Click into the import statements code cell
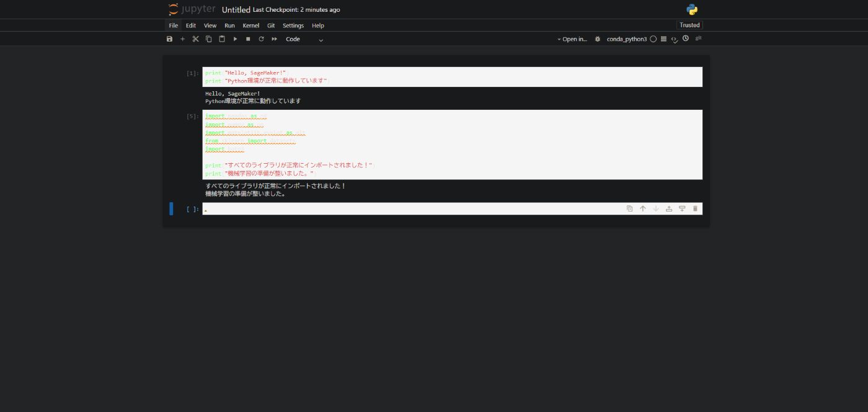This screenshot has width=868, height=412. click(452, 145)
